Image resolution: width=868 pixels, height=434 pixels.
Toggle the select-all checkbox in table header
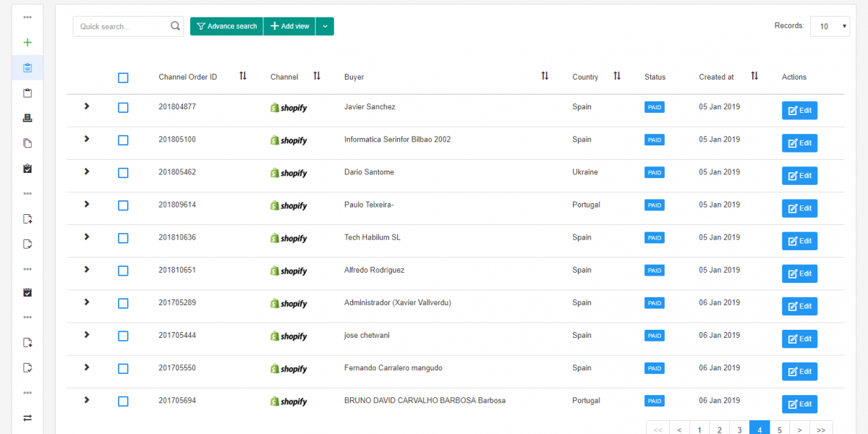(x=123, y=77)
